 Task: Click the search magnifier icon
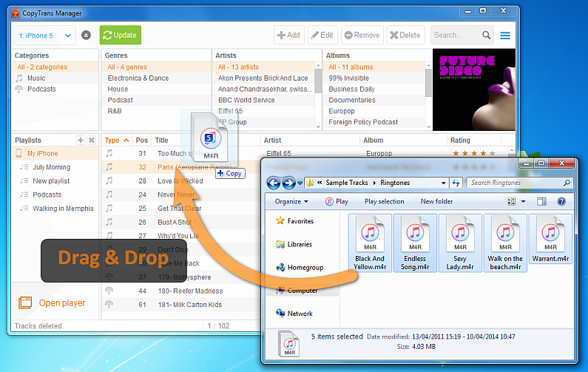[x=487, y=35]
